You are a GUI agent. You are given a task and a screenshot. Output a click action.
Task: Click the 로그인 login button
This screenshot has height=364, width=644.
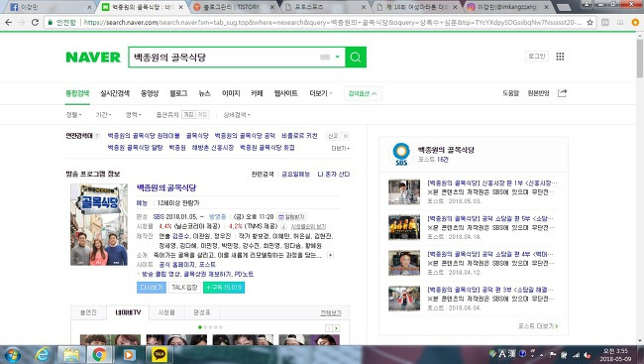tap(537, 57)
